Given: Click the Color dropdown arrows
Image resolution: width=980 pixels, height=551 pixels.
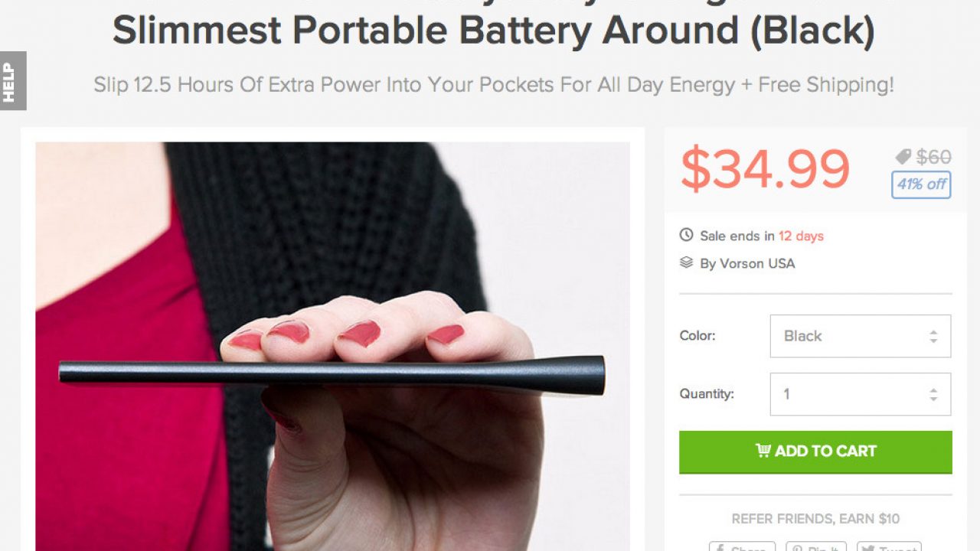Looking at the screenshot, I should pyautogui.click(x=933, y=336).
